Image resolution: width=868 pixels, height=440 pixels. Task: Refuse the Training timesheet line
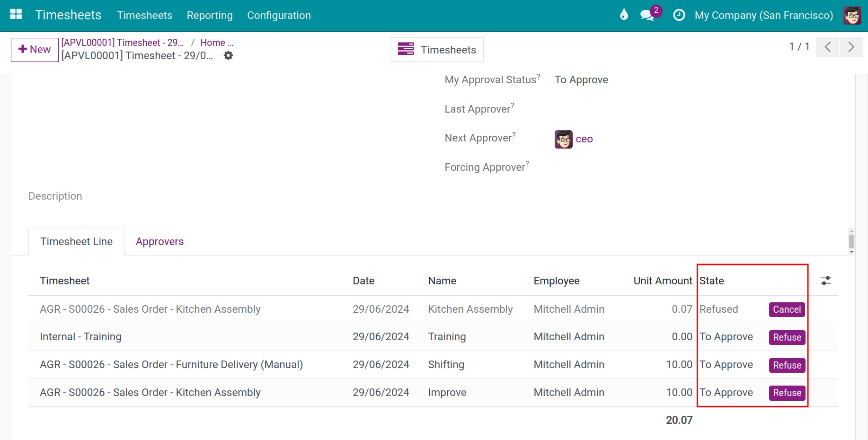point(787,337)
